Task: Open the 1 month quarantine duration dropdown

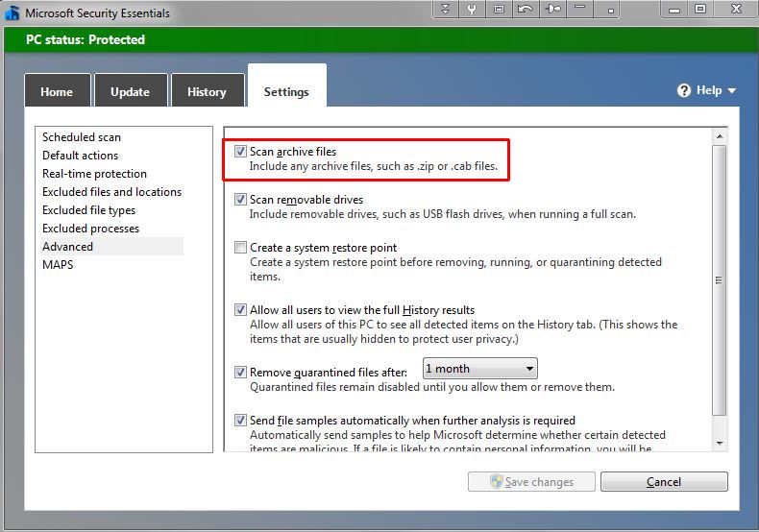Action: pos(480,369)
